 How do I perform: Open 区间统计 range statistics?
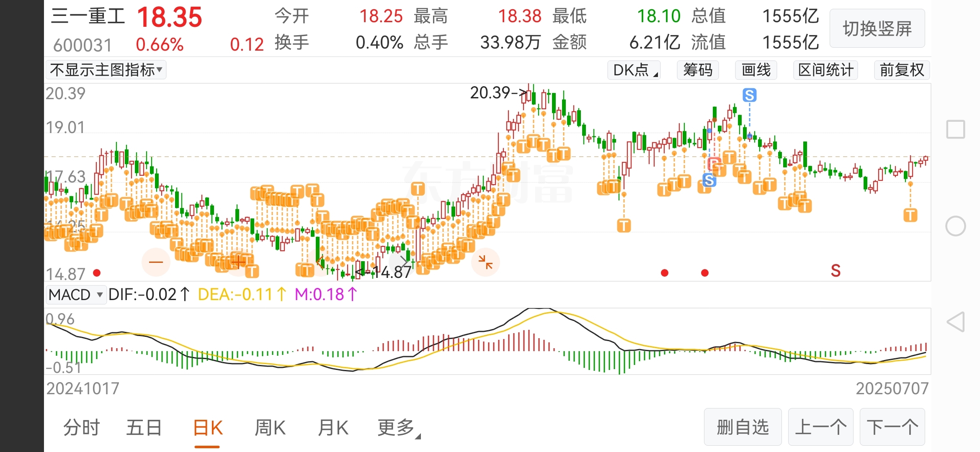point(825,70)
